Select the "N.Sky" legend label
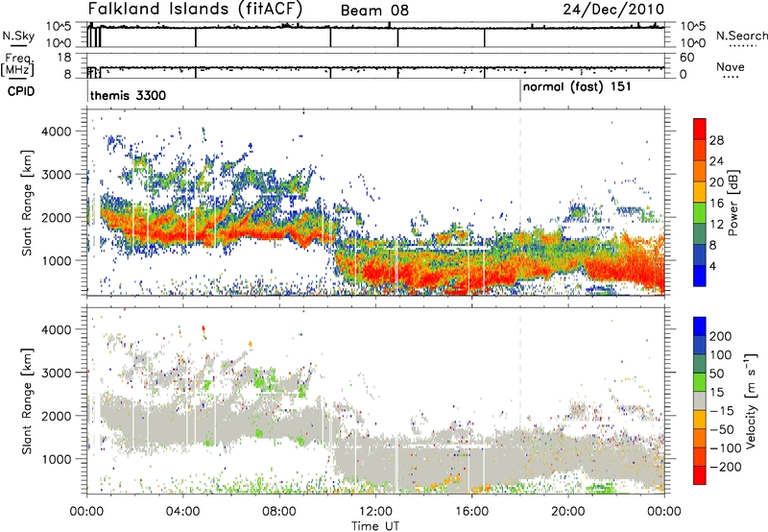Image resolution: width=768 pixels, height=532 pixels. [18, 36]
